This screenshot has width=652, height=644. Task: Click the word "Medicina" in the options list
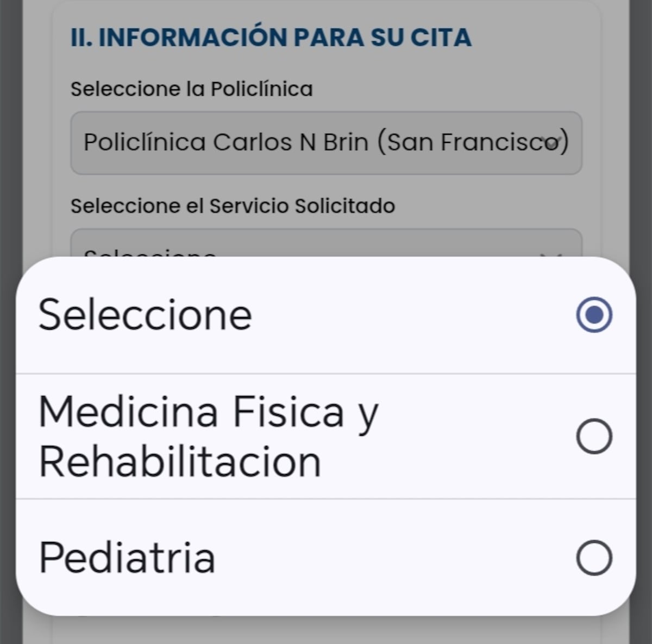pos(128,412)
